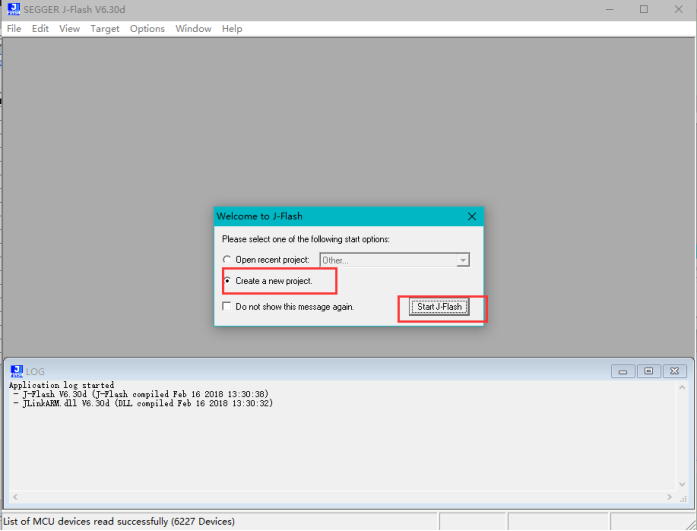Click the Other... recent project combo box

point(394,260)
